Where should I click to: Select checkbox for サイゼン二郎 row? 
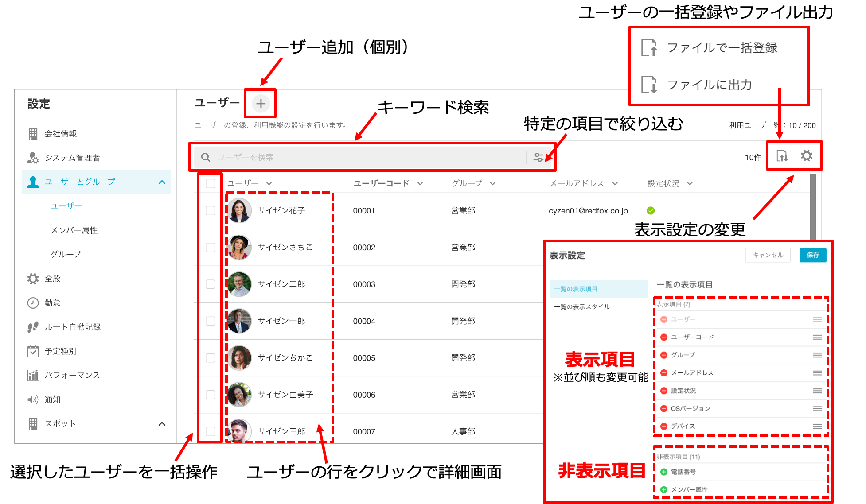pos(211,284)
